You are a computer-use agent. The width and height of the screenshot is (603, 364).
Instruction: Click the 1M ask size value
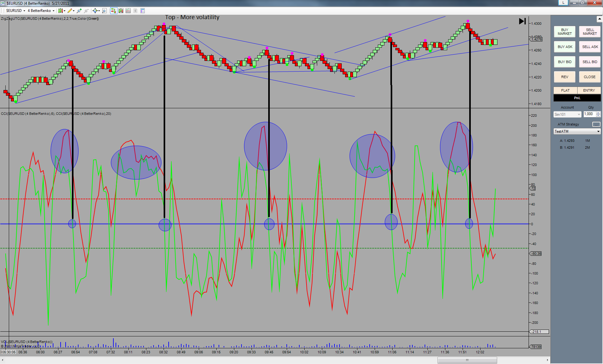click(x=587, y=141)
